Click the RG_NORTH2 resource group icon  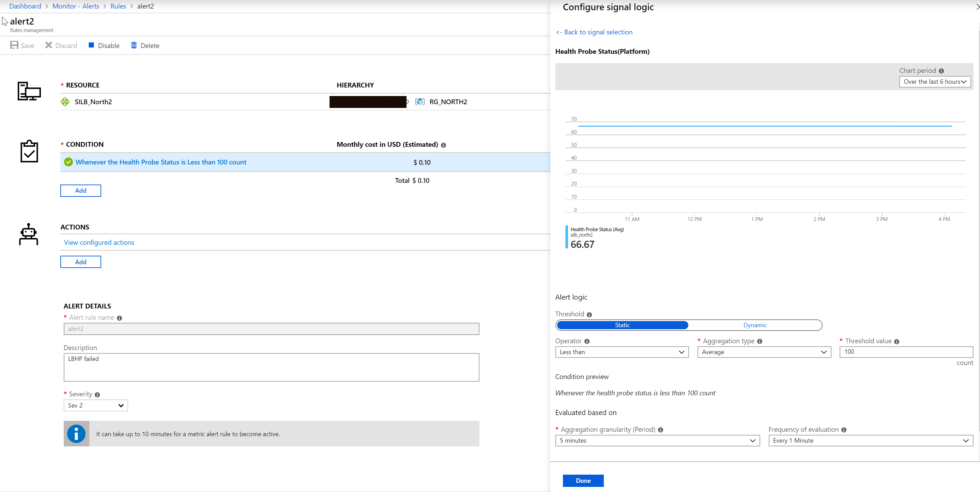click(x=419, y=101)
